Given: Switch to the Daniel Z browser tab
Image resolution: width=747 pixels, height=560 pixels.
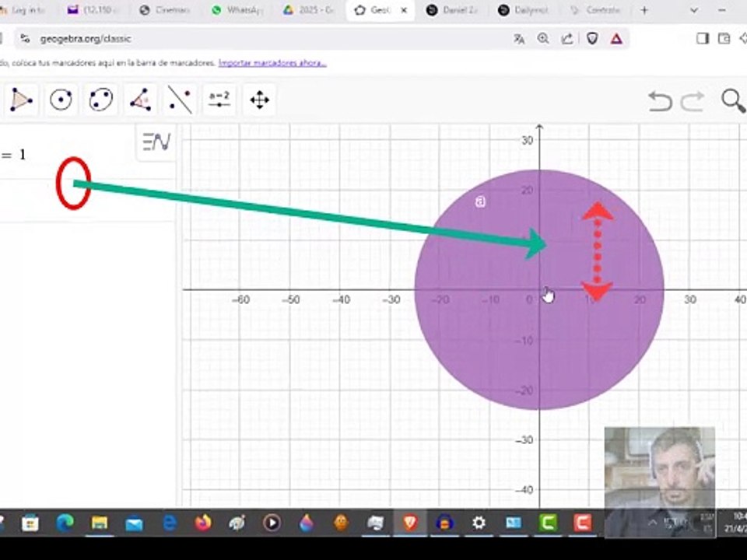Looking at the screenshot, I should click(x=453, y=10).
